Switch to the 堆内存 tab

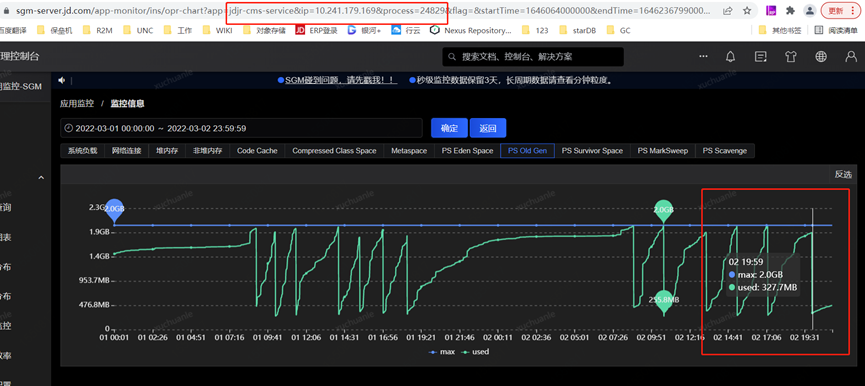coord(167,151)
